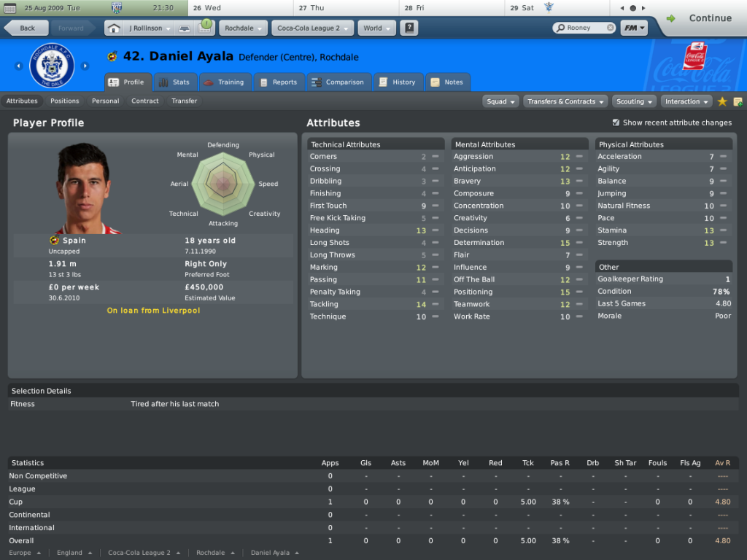747x560 pixels.
Task: Select the Positions sub-tab
Action: 65,101
